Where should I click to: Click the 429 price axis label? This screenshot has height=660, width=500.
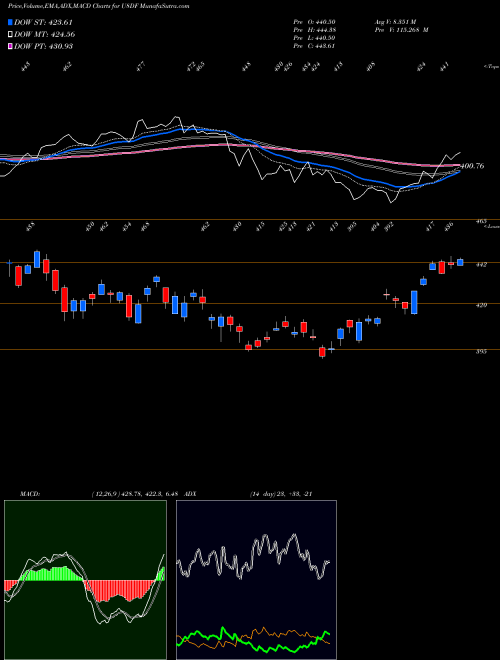(x=481, y=305)
